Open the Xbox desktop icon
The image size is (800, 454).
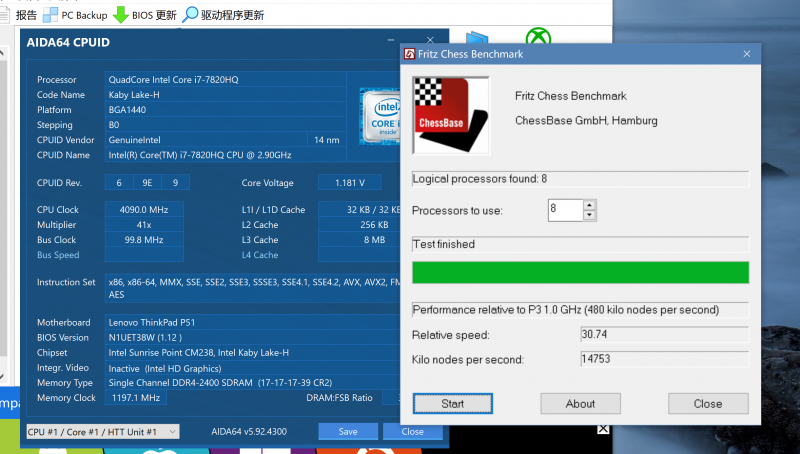point(538,37)
